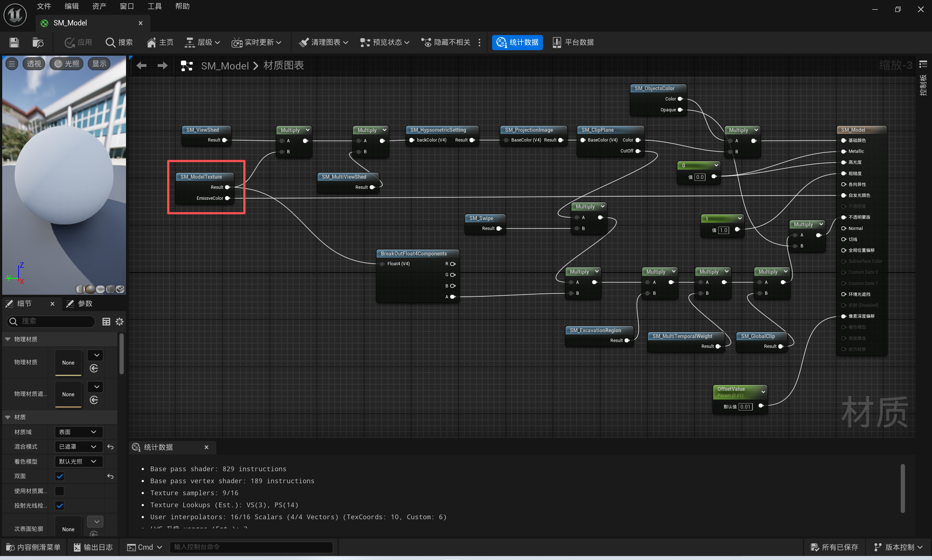Click the save material icon
The height and width of the screenshot is (560, 932).
(14, 42)
